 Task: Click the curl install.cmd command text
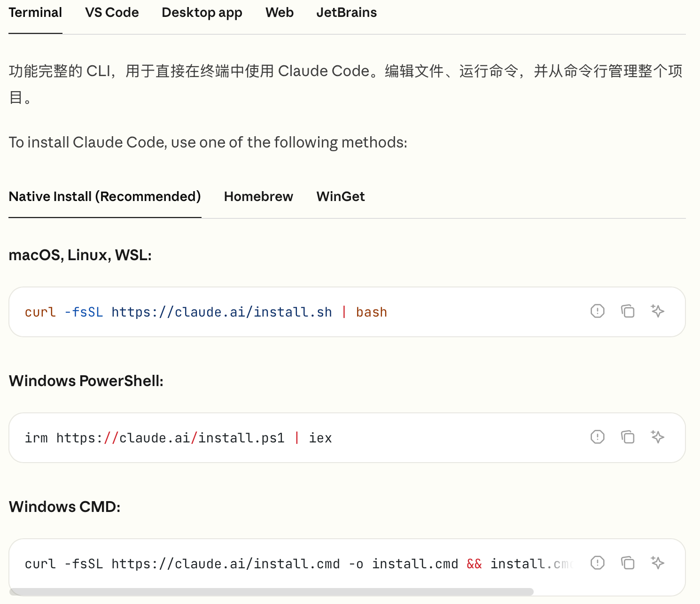[x=300, y=564]
